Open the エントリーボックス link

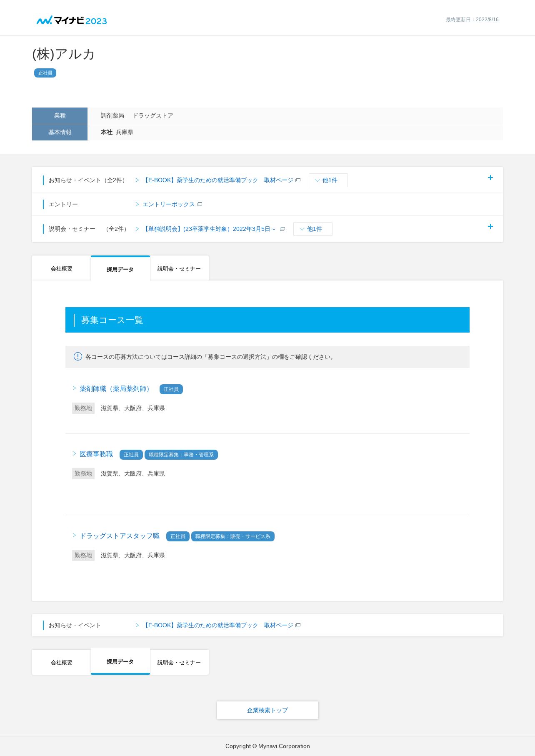pyautogui.click(x=169, y=204)
